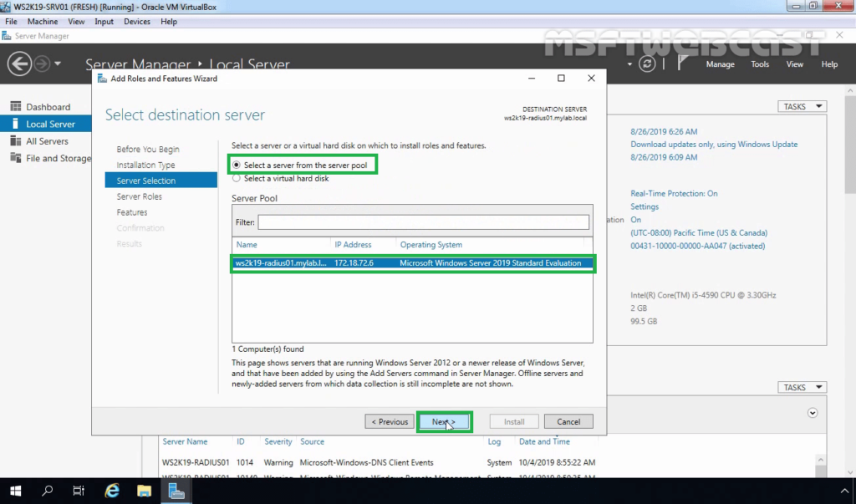Go to Installation Type step
The width and height of the screenshot is (856, 504).
145,165
